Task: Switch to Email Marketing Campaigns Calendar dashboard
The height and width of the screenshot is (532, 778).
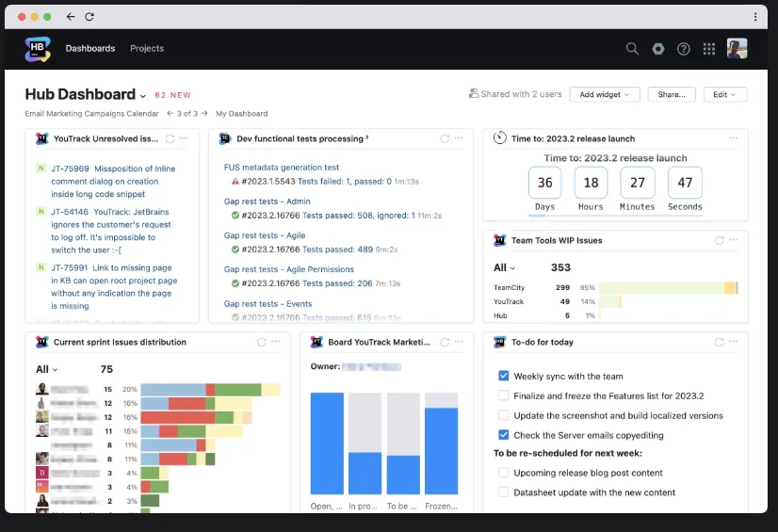Action: point(91,114)
